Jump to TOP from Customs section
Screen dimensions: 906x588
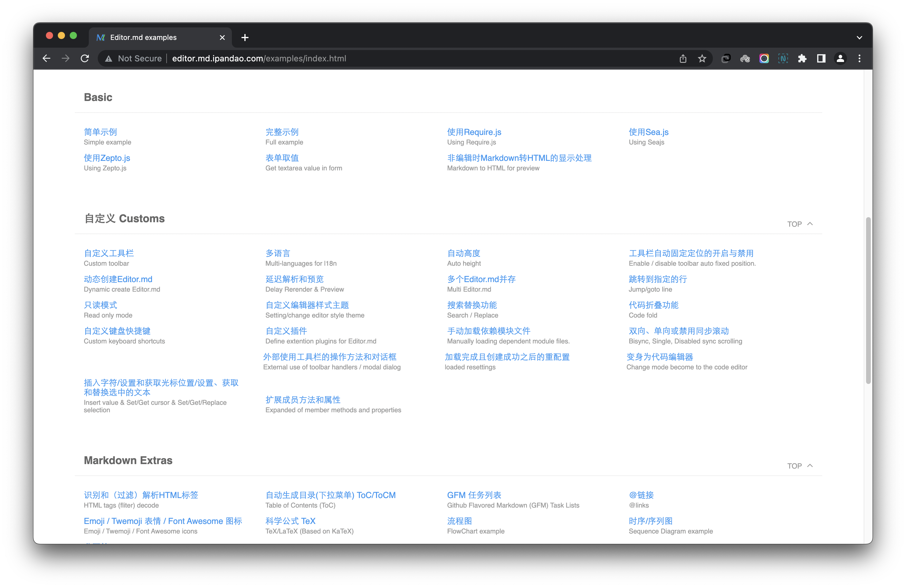coord(800,224)
